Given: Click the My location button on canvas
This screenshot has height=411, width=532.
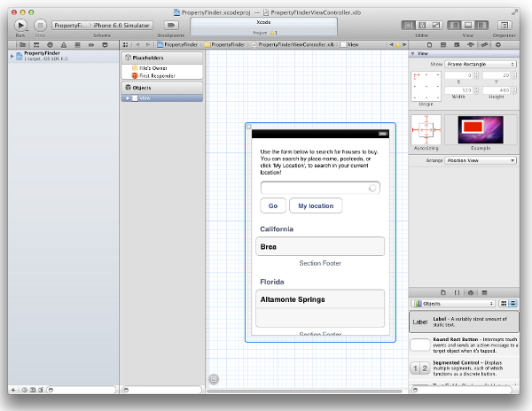Looking at the screenshot, I should (x=316, y=205).
